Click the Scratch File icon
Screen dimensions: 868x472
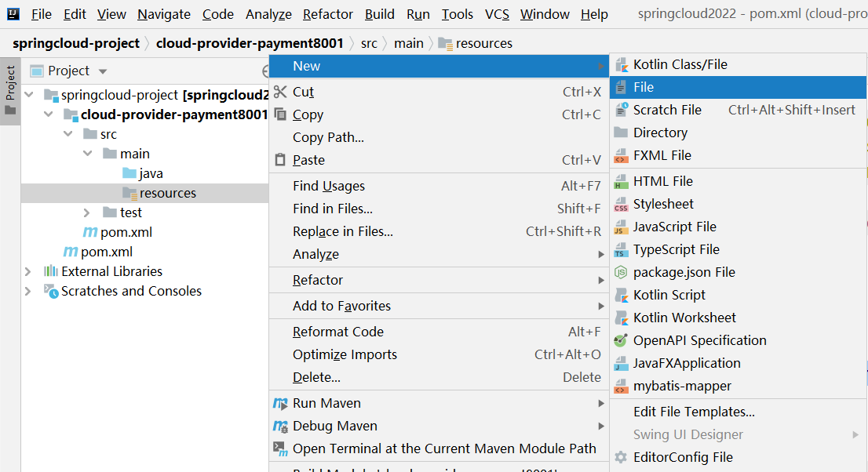click(x=622, y=110)
